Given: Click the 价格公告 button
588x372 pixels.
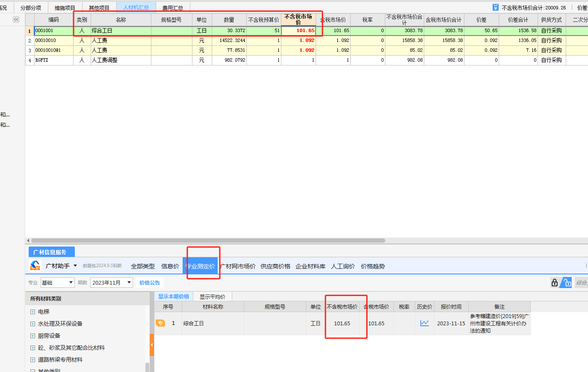Looking at the screenshot, I should click(150, 283).
